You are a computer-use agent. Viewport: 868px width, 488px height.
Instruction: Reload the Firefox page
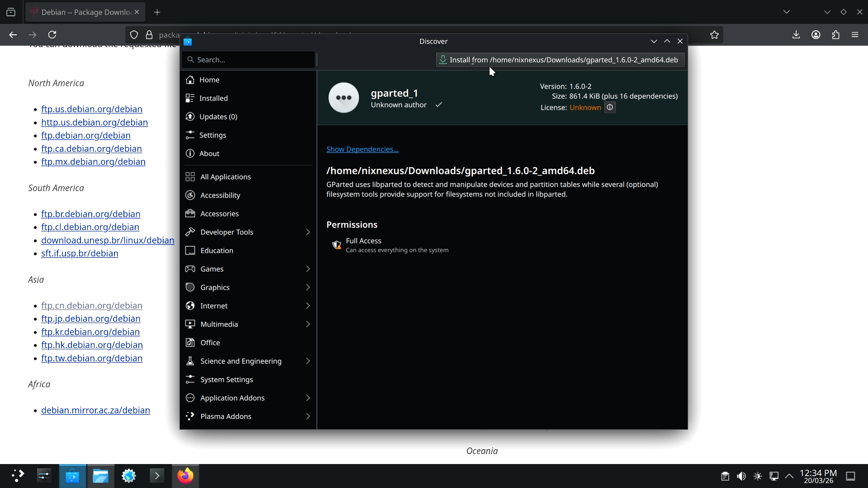(x=52, y=35)
